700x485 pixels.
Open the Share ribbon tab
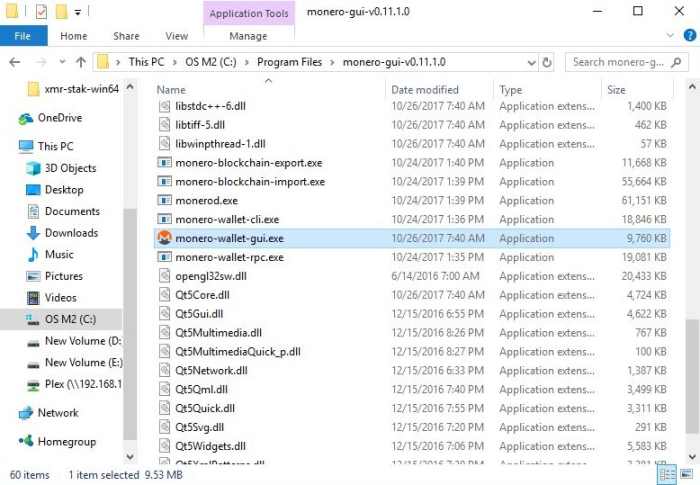pos(126,36)
